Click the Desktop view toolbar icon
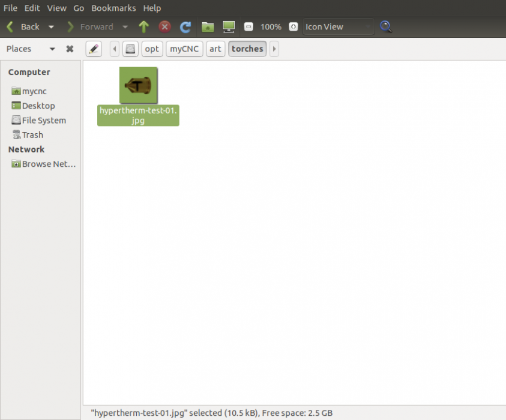The width and height of the screenshot is (506, 420). coord(228,26)
